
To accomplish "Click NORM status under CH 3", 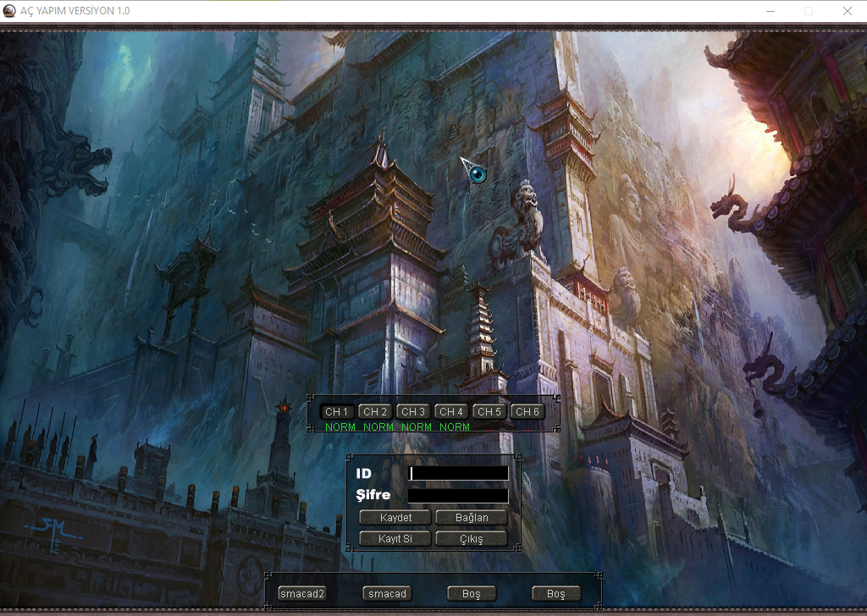I will 417,427.
